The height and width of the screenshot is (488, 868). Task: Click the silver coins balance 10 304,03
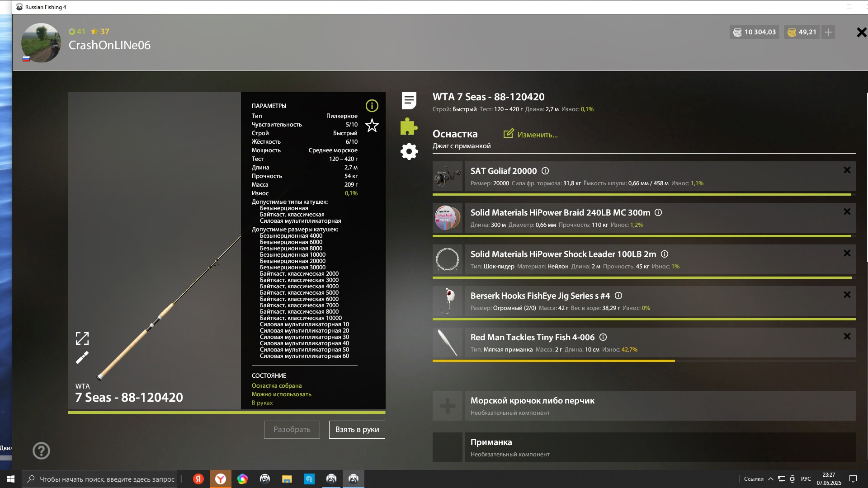pos(754,32)
